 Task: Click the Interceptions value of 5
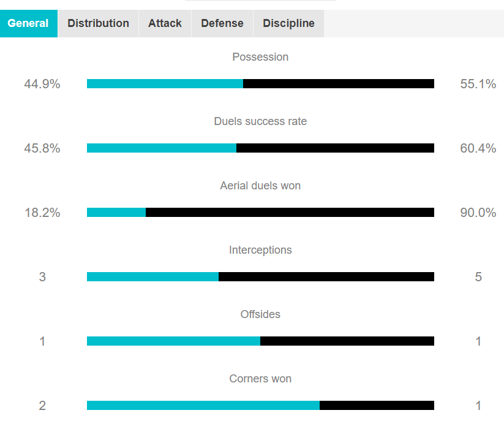478,277
